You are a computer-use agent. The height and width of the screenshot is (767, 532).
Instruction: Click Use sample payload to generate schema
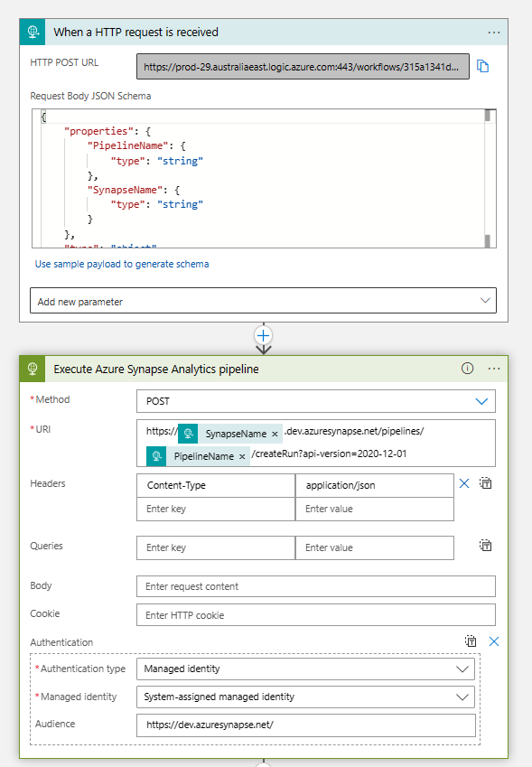tap(122, 264)
